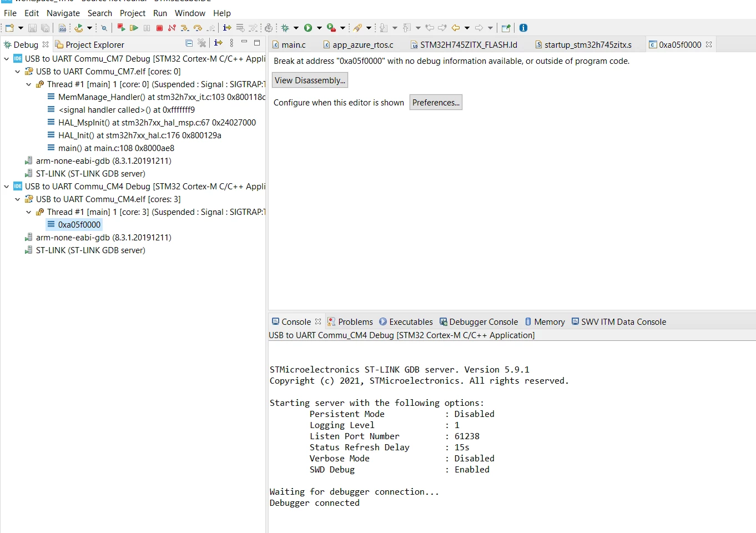Click the yellow Back navigation arrow
Image resolution: width=756 pixels, height=533 pixels.
click(456, 28)
